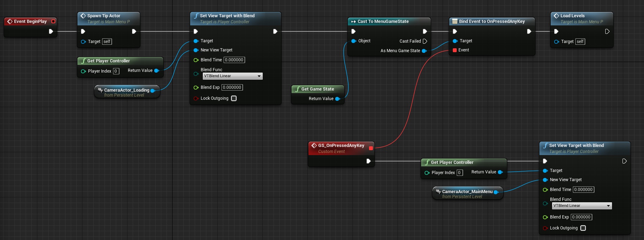Click the Target pin on Load Levels
This screenshot has width=644, height=240.
click(557, 42)
